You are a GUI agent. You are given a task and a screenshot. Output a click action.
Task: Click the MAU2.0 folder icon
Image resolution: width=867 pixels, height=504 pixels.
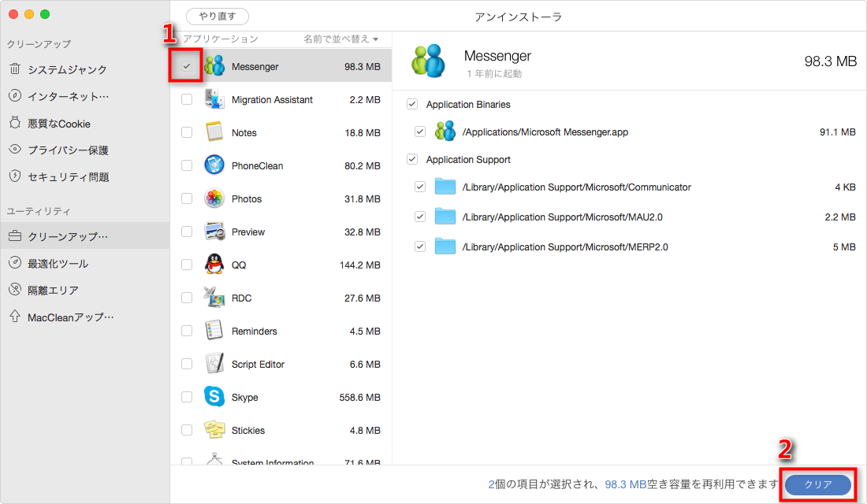pos(445,217)
